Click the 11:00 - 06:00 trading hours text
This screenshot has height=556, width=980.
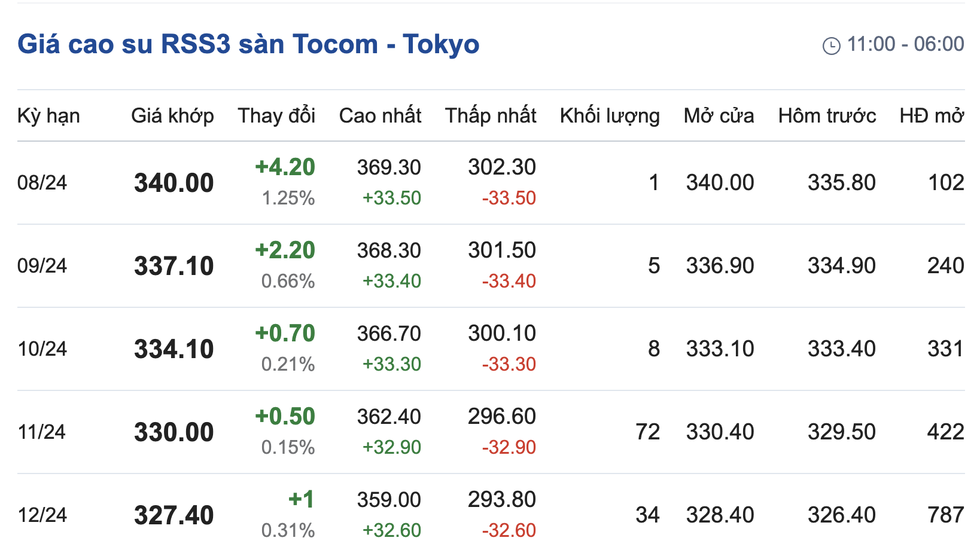point(905,44)
